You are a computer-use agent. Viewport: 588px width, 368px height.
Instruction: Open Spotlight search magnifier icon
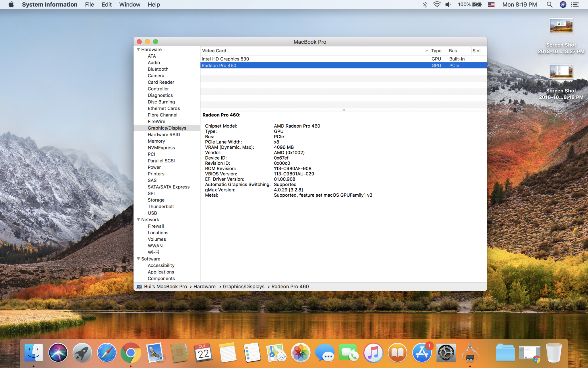pos(549,5)
